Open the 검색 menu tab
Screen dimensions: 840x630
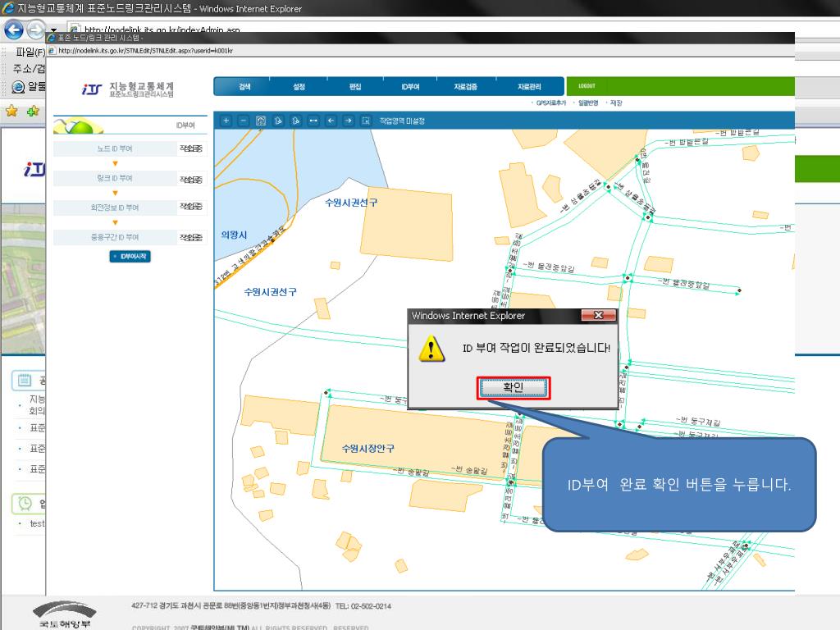244,87
